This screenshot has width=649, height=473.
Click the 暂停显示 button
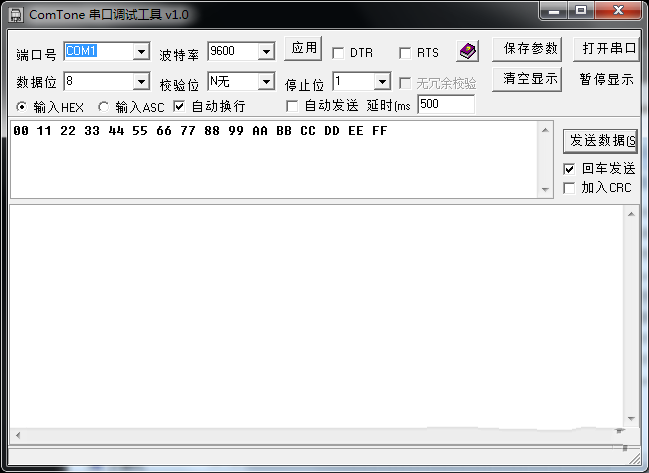[606, 79]
